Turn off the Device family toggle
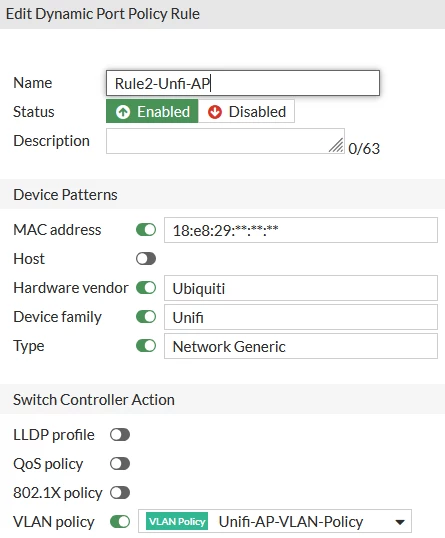The image size is (445, 538). 146,317
